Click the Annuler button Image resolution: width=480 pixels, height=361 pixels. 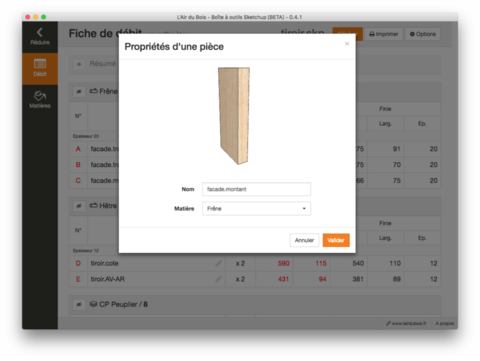(x=304, y=240)
